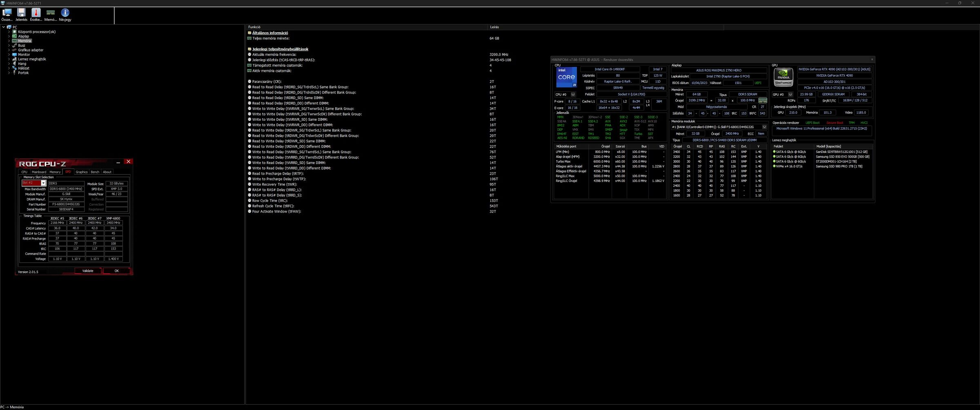The width and height of the screenshot is (980, 410).
Task: Click the ASUS ROG MAXIMUS Z790 HERO field
Action: coord(719,70)
